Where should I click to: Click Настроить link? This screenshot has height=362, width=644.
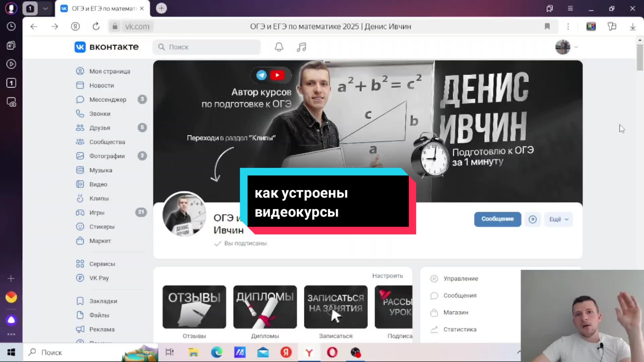click(387, 276)
